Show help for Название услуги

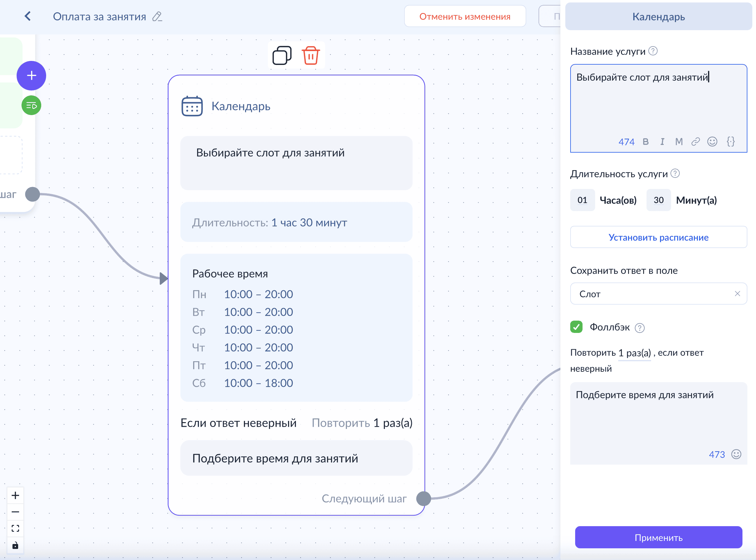pos(653,51)
